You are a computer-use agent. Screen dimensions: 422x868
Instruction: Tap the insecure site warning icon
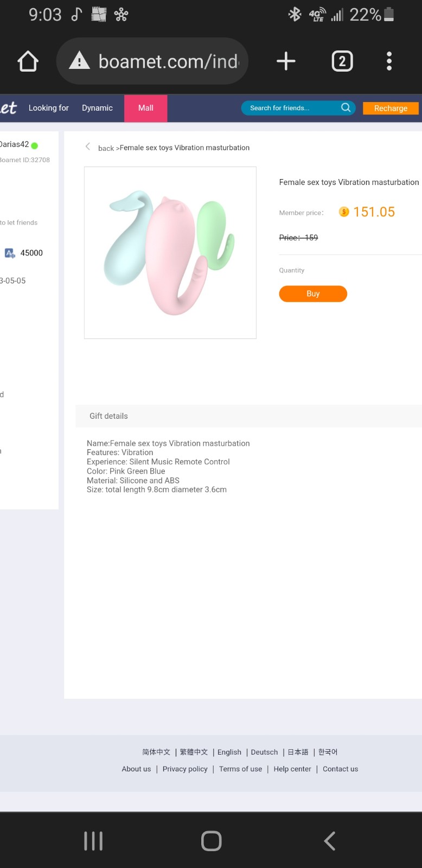click(79, 61)
